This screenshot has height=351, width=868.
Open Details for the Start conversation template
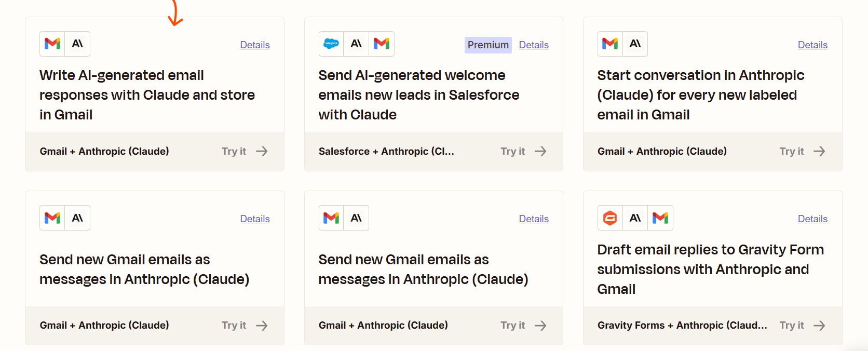point(812,45)
